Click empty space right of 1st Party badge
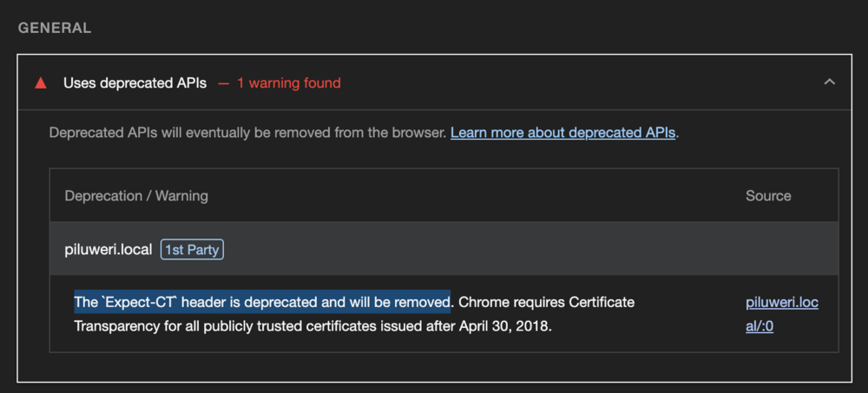Screen dimensions: 868x393 point(477,250)
